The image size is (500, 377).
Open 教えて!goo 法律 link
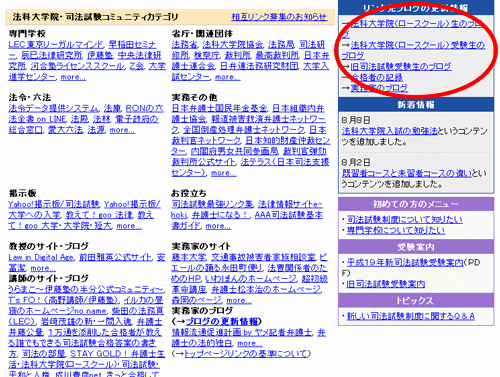tap(98, 215)
